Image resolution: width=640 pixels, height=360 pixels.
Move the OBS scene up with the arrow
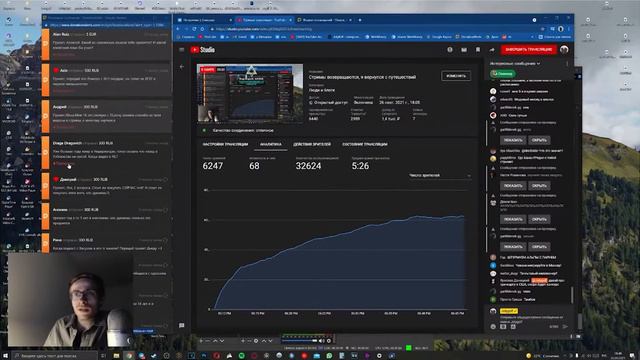pyautogui.click(x=215, y=340)
